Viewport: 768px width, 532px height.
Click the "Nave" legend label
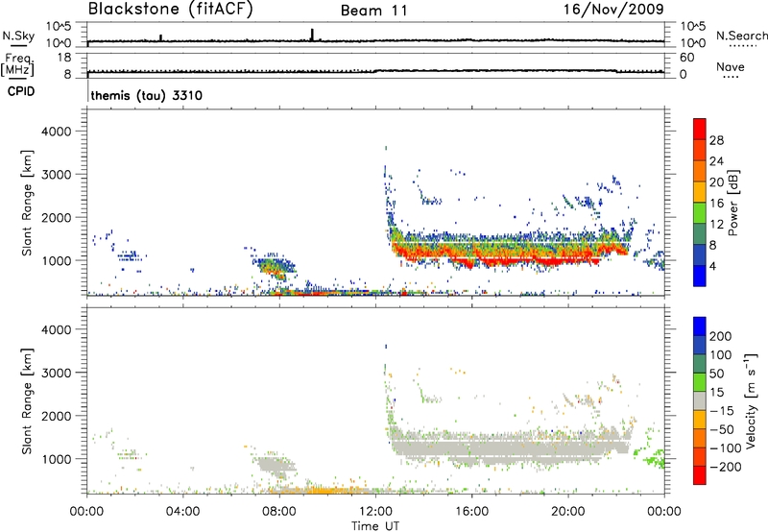(x=731, y=67)
